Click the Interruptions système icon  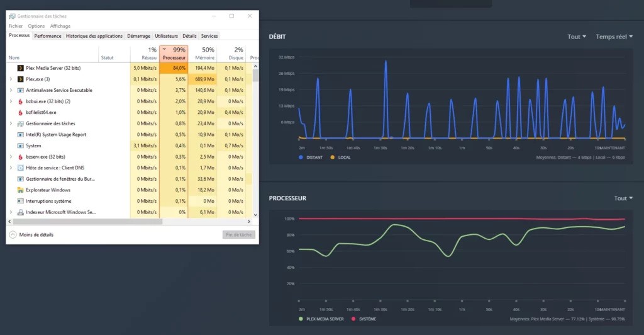pos(20,201)
